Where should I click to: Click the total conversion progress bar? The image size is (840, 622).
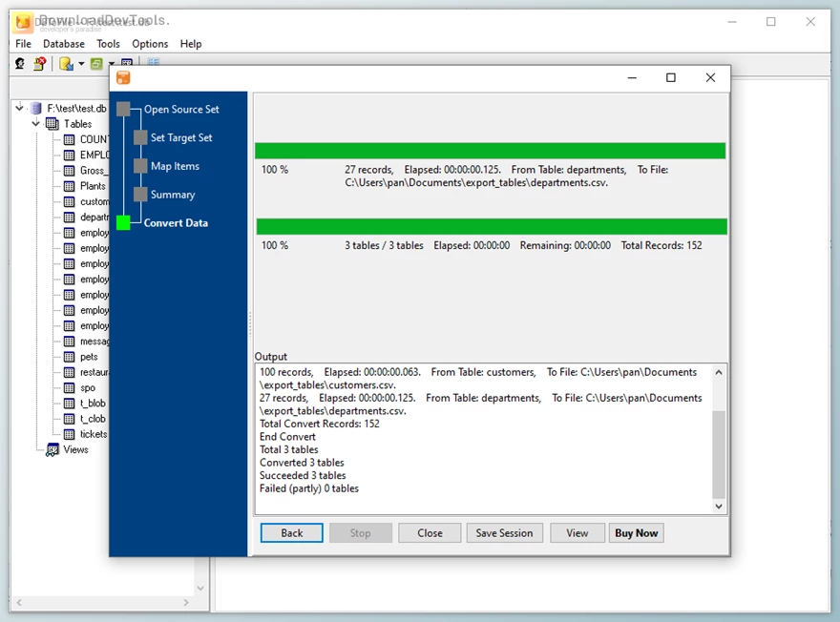point(489,226)
